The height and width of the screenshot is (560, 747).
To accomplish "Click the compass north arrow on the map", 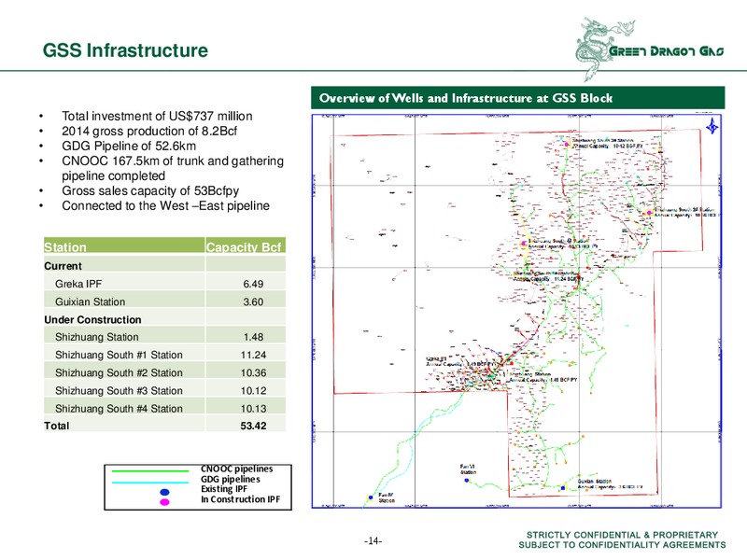I will tap(712, 127).
